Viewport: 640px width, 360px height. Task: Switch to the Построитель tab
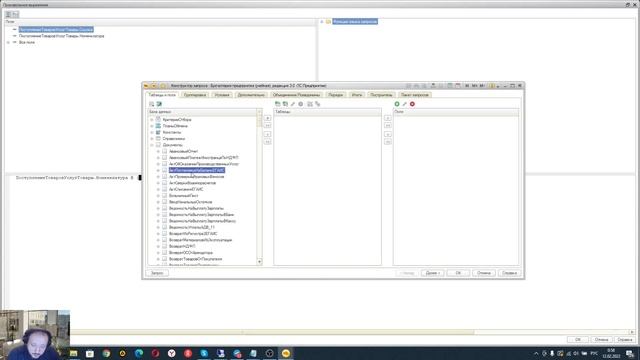point(381,95)
